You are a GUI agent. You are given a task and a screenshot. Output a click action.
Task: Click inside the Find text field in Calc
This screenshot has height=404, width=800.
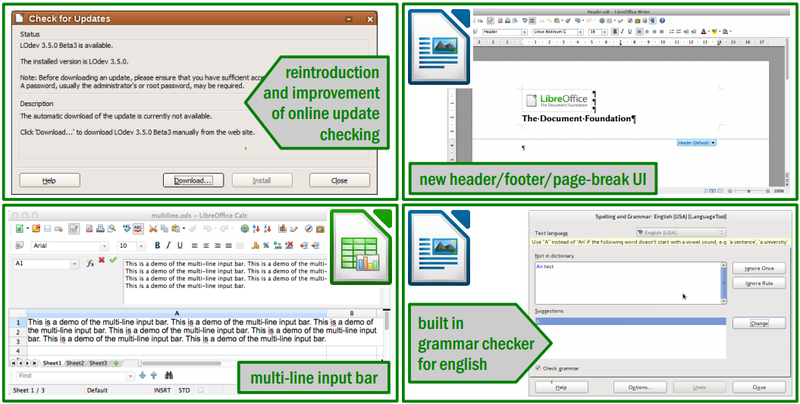(71, 376)
